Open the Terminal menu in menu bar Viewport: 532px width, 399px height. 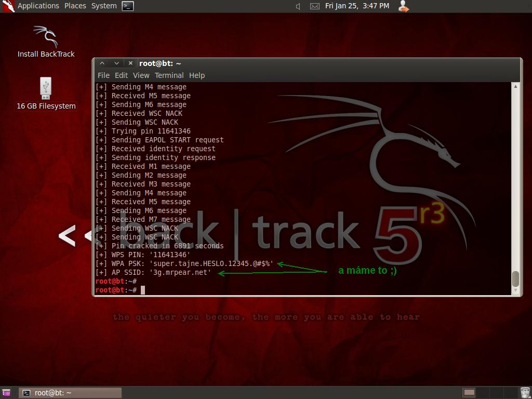tap(169, 75)
